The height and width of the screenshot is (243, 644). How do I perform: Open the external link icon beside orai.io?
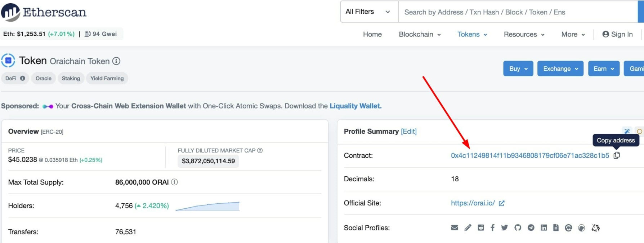501,203
